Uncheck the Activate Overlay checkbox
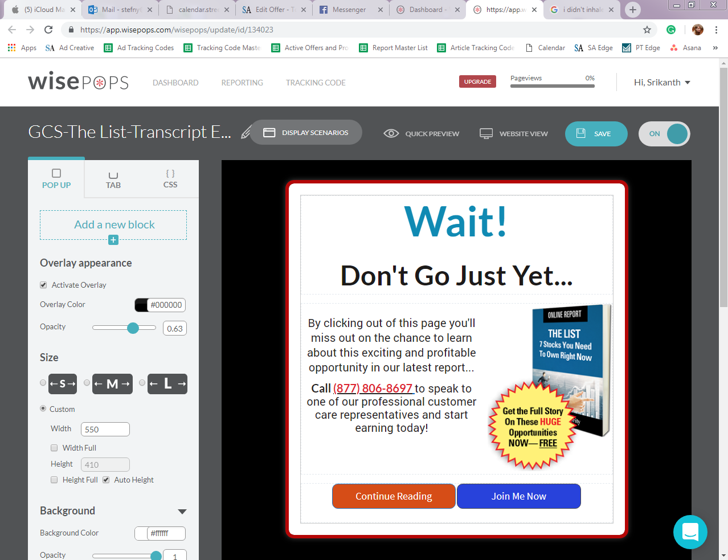Viewport: 728px width, 560px height. pos(43,285)
